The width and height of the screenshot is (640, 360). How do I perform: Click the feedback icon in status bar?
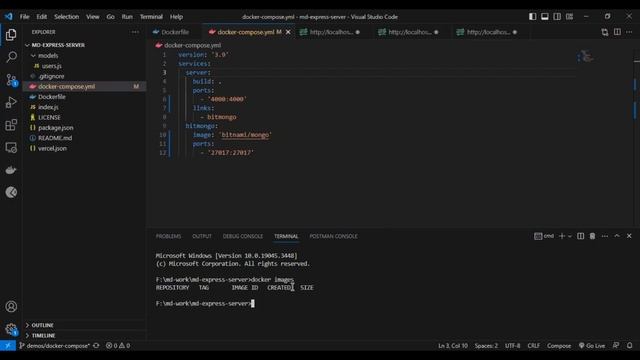tap(616, 346)
